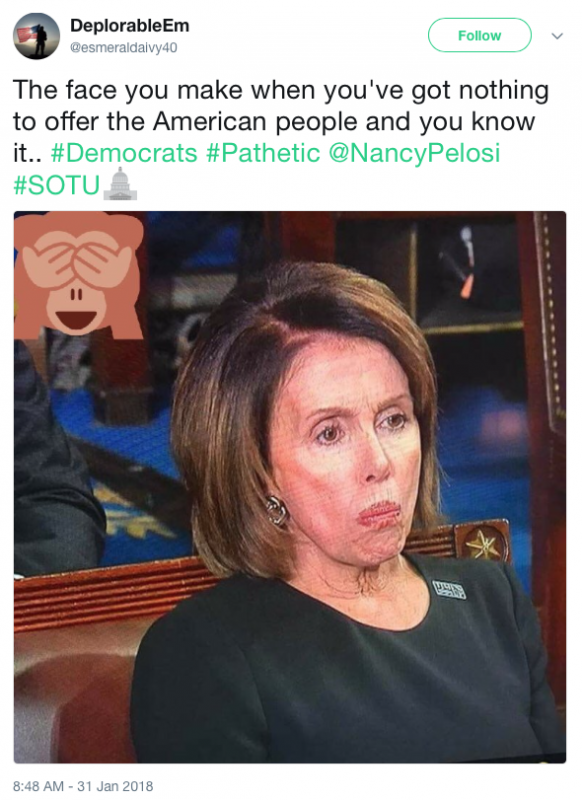The height and width of the screenshot is (800, 582).
Task: Click the see-no-evil monkey emoji sticker
Action: click(x=79, y=276)
